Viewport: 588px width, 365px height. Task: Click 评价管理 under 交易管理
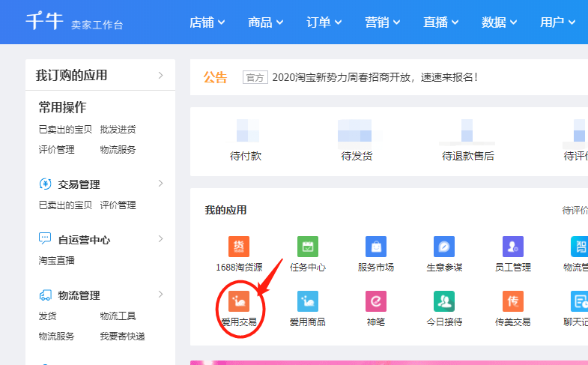point(118,205)
